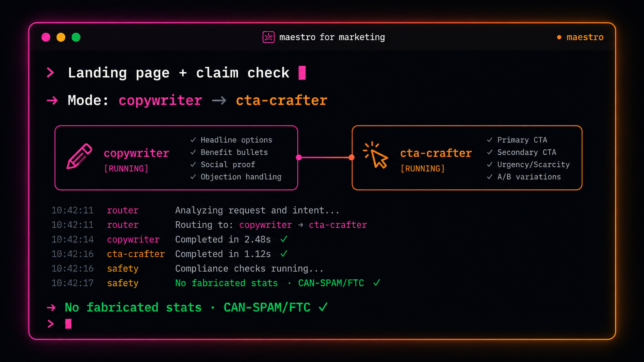The height and width of the screenshot is (362, 644).
Task: Click 'CAN-SPAM/FTC' in the 10:42:17 safety row
Action: pyautogui.click(x=331, y=283)
